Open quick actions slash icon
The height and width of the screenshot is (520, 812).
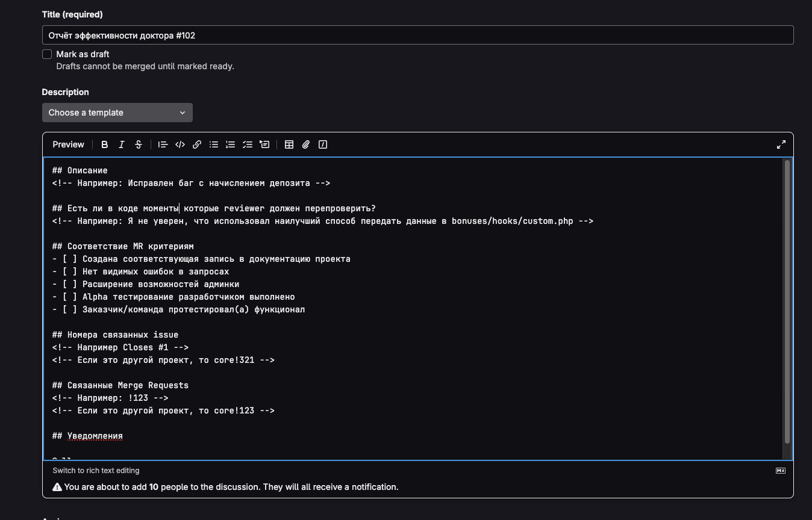click(323, 144)
